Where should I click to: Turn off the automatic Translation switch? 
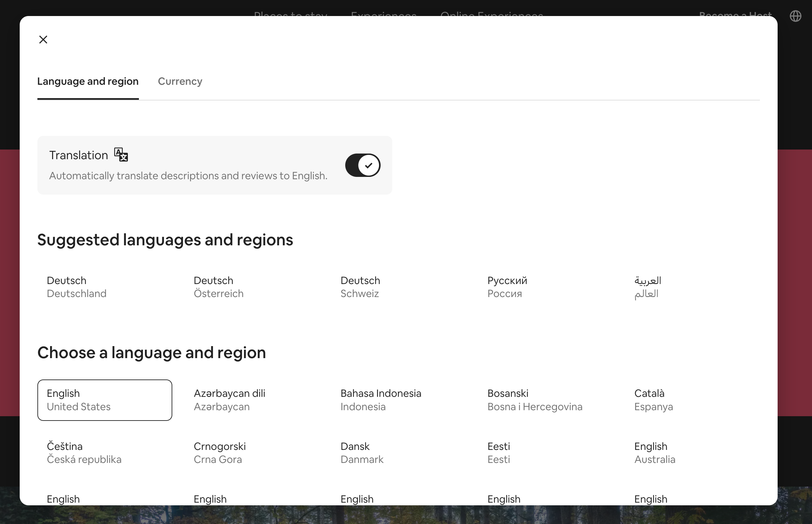[363, 165]
